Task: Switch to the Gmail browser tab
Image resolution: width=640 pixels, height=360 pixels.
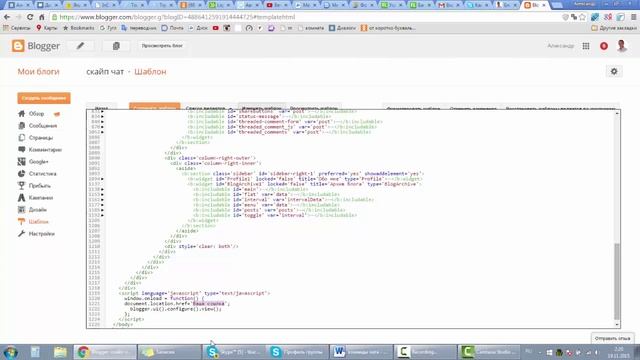Action: pyautogui.click(x=448, y=5)
